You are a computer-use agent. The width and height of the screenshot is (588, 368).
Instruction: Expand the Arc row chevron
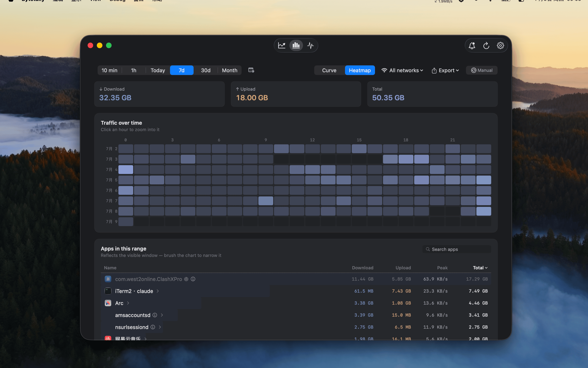[128, 303]
